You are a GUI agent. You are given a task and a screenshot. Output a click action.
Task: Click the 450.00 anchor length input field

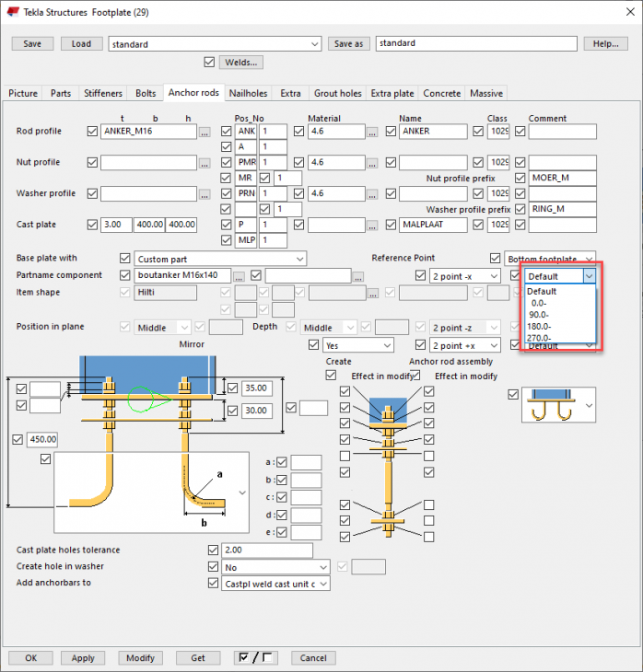(x=42, y=439)
